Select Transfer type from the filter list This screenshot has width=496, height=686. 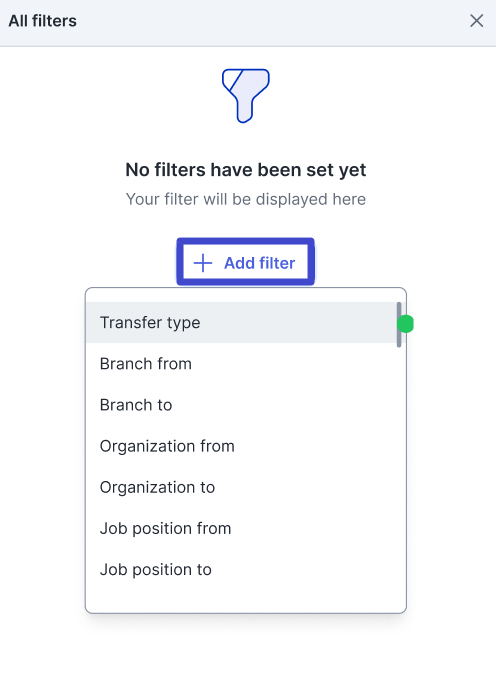241,322
